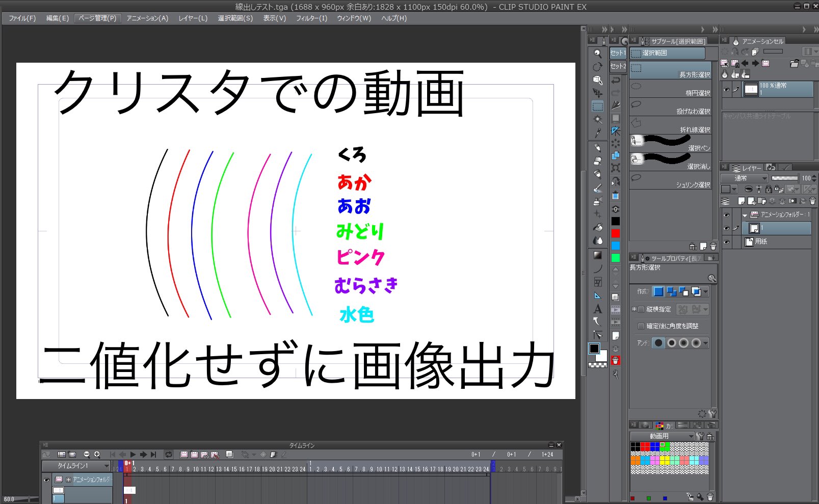Select the Eyedropper tool

tap(598, 133)
